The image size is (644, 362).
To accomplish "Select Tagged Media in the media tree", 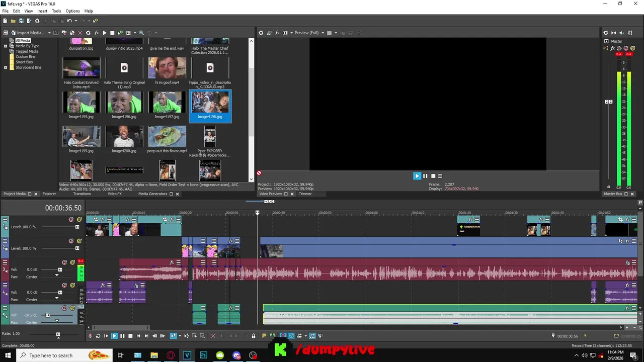I will [27, 51].
